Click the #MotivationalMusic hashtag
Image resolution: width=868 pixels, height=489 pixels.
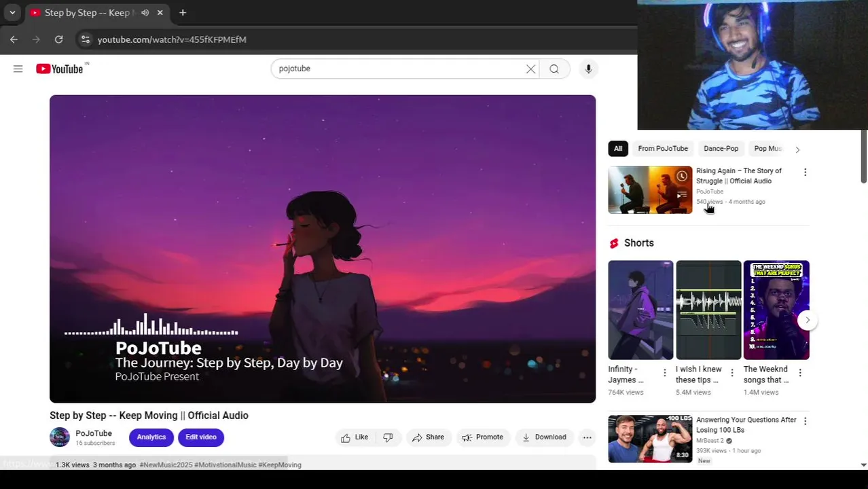click(225, 465)
